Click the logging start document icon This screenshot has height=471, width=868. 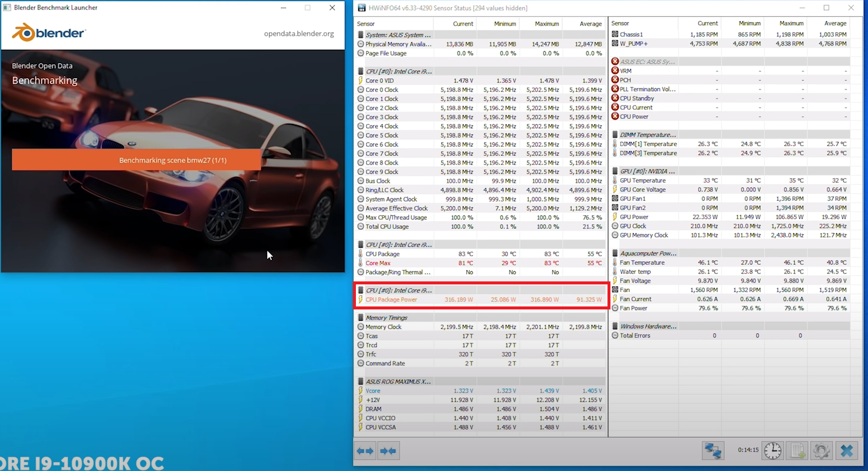tap(798, 451)
